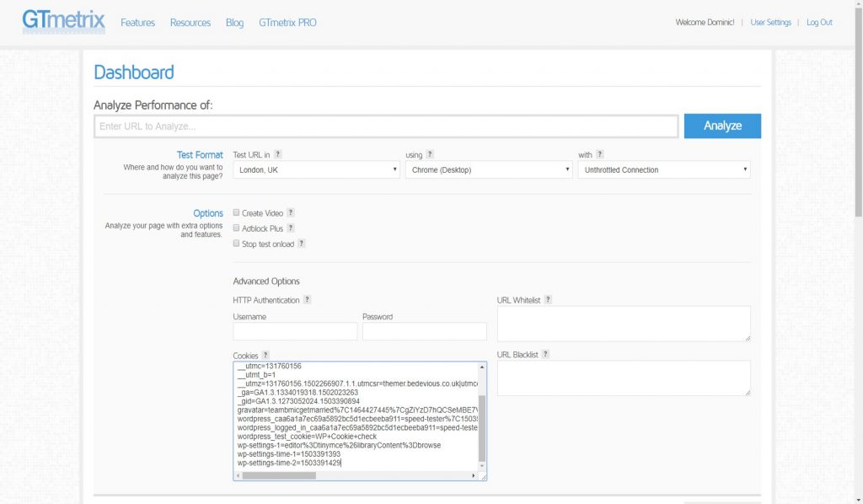Open GTmetrix PRO page
Image resolution: width=863 pixels, height=504 pixels.
click(x=288, y=23)
